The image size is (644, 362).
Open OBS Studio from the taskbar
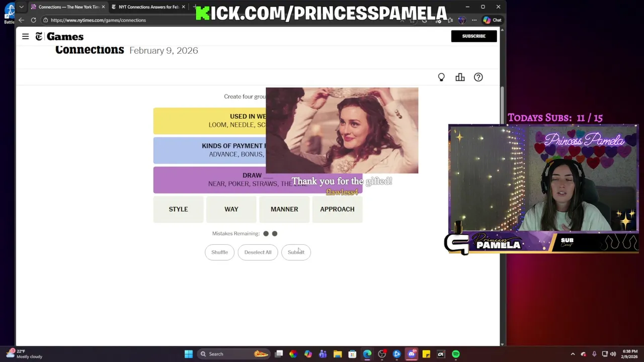coord(382,354)
